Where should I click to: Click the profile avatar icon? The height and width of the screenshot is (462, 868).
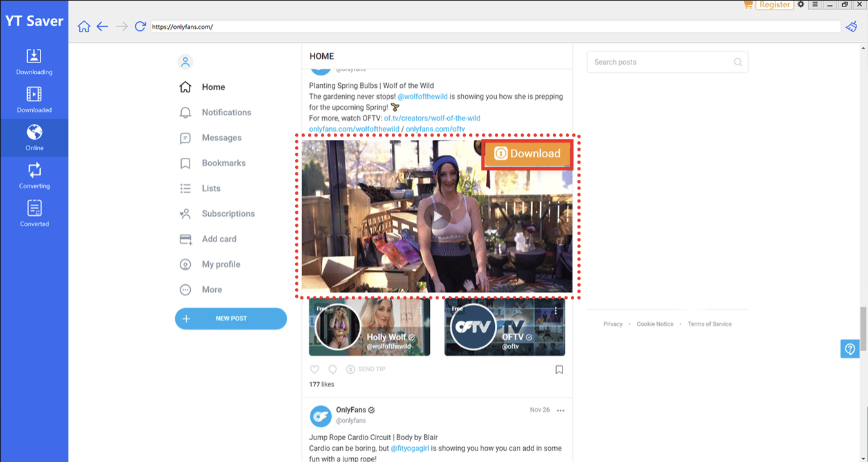coord(185,62)
